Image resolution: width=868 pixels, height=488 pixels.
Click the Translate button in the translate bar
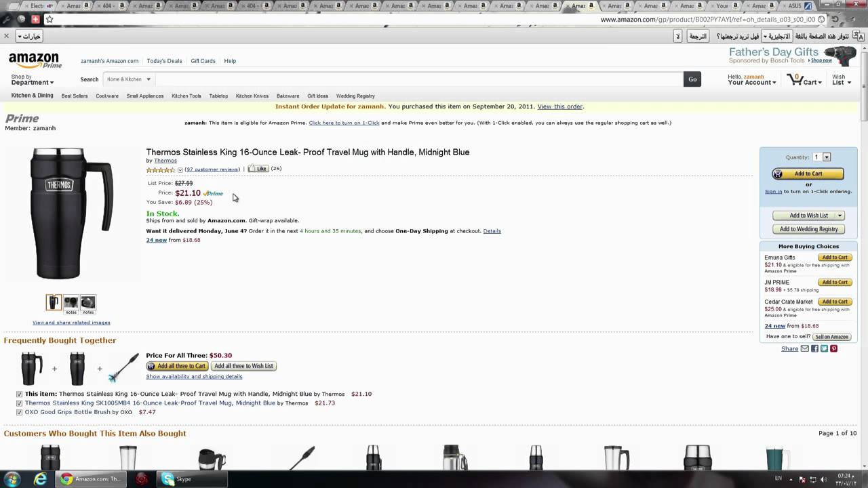pos(698,36)
